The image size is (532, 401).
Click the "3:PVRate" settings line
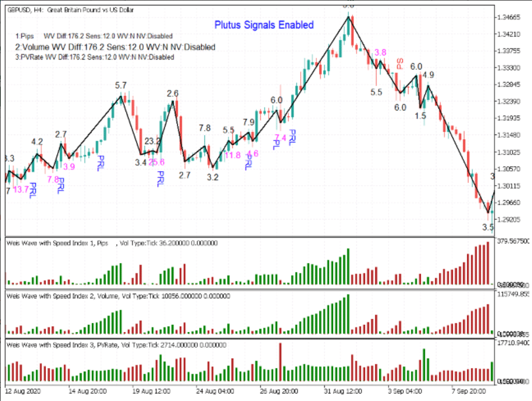tap(95, 57)
